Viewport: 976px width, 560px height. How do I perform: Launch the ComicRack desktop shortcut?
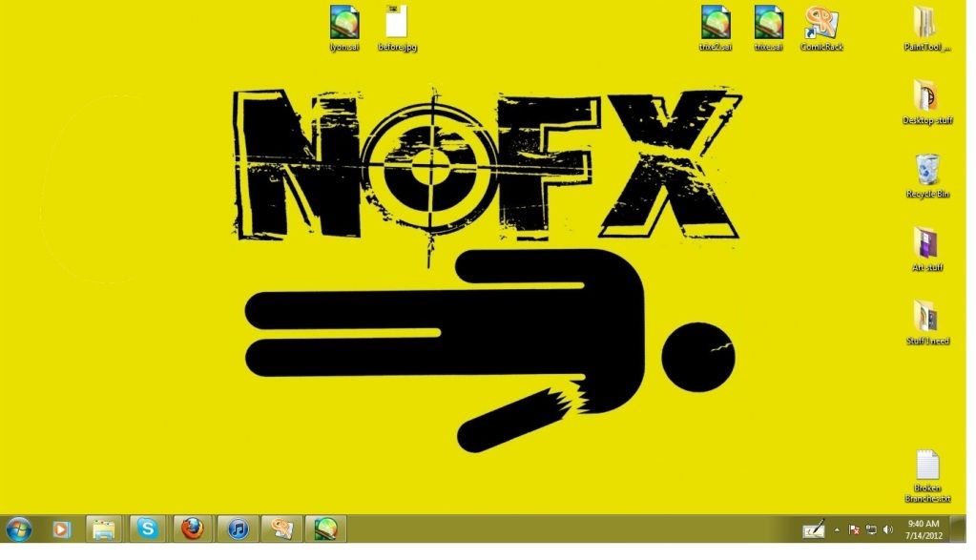pyautogui.click(x=821, y=28)
